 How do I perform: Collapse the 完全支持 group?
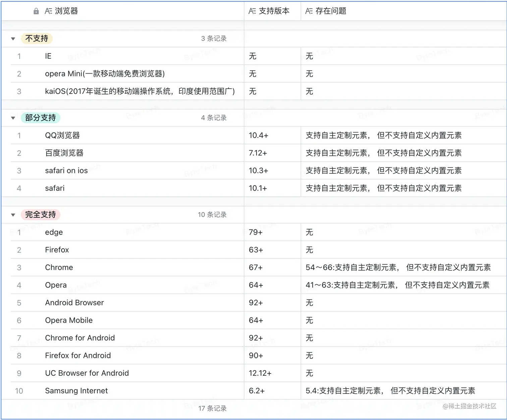point(13,215)
